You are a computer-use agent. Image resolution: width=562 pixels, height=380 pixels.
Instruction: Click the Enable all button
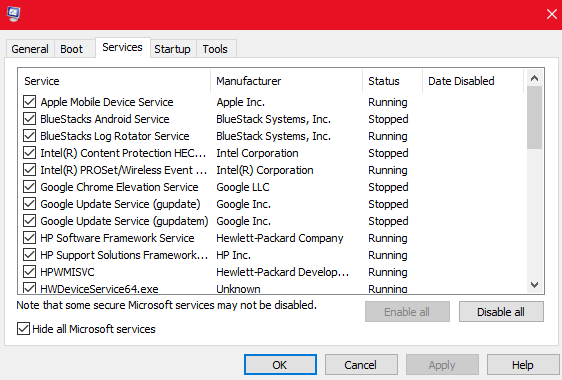point(407,312)
